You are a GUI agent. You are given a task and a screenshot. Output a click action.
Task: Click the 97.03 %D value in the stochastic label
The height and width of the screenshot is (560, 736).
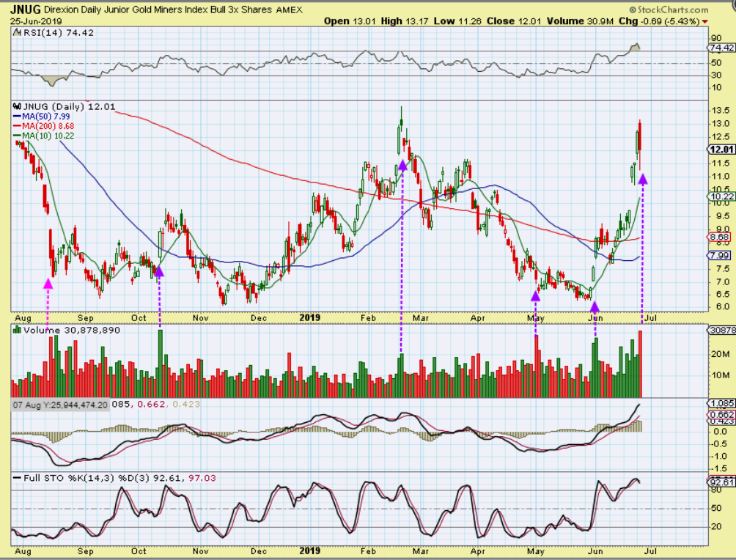pyautogui.click(x=202, y=479)
